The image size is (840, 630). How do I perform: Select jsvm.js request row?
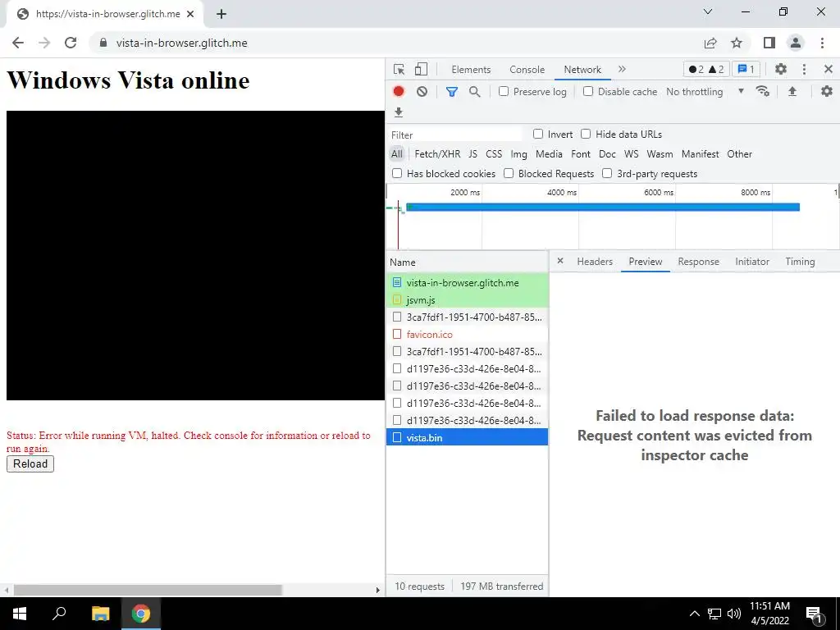tap(467, 300)
